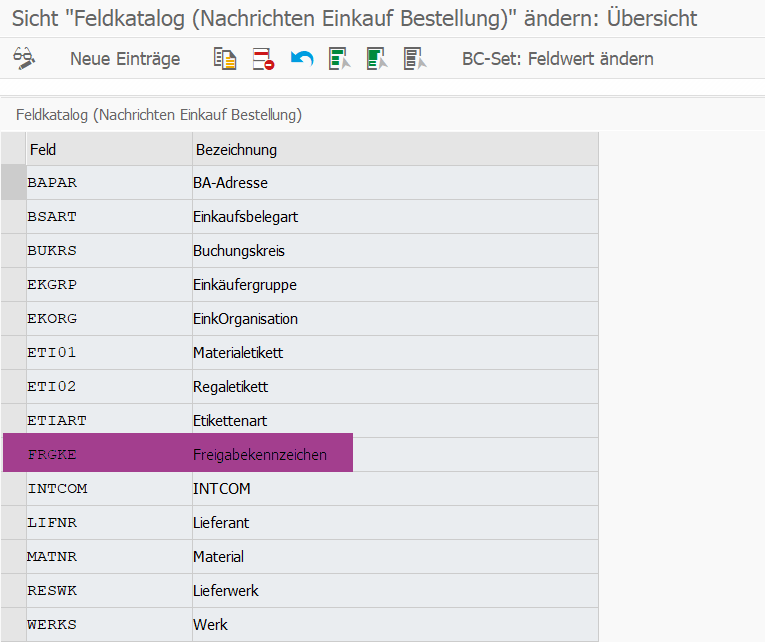Click the Regaletikett description cell
The width and height of the screenshot is (765, 642).
[x=395, y=386]
